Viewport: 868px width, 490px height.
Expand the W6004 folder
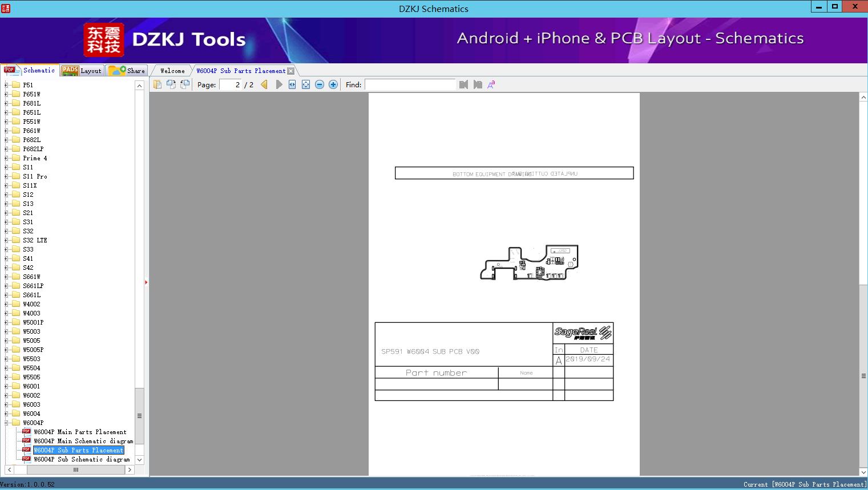point(6,414)
